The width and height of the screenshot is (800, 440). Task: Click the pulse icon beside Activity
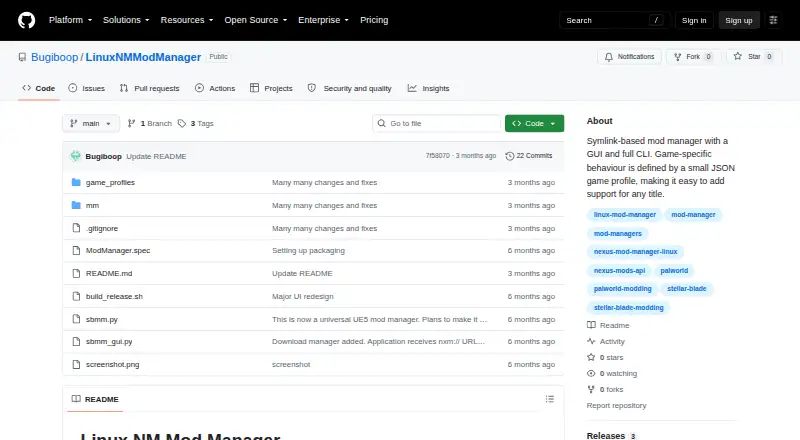(x=591, y=341)
